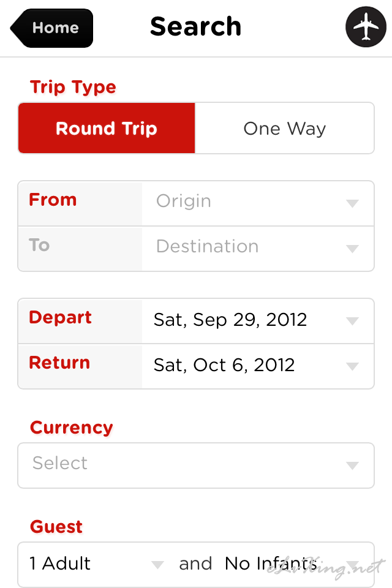392x588 pixels.
Task: Tap the airplane icon in the header
Action: tap(366, 26)
